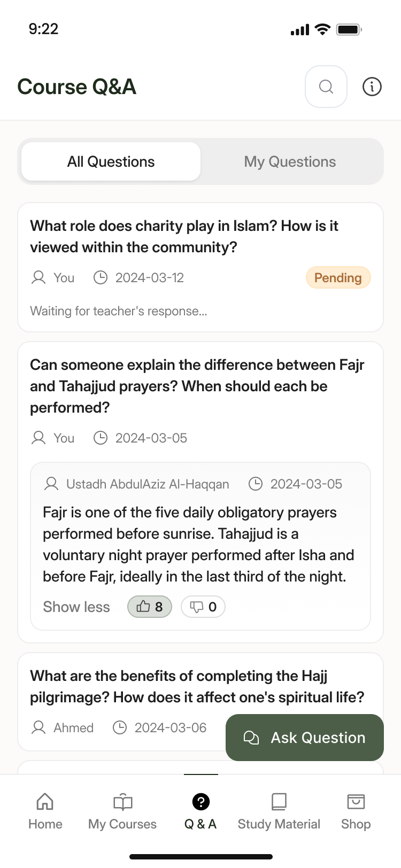
Task: Open Study Material section
Action: 279,811
